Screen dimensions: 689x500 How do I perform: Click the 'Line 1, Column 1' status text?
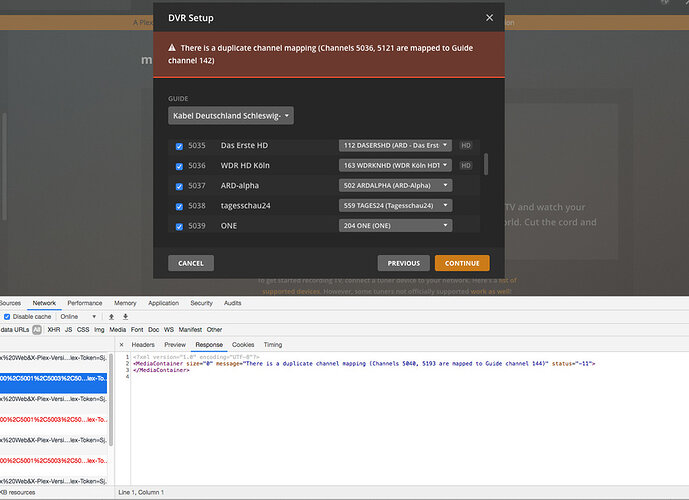[141, 493]
